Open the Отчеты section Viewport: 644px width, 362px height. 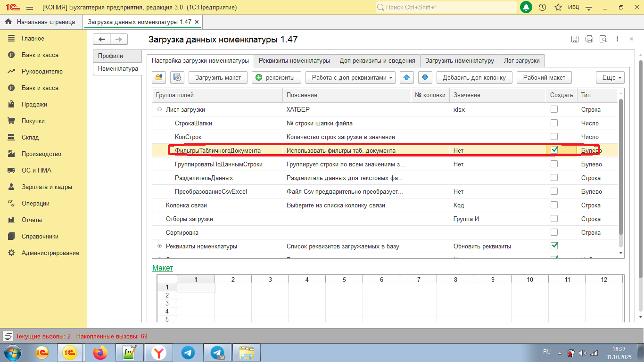[x=32, y=220]
